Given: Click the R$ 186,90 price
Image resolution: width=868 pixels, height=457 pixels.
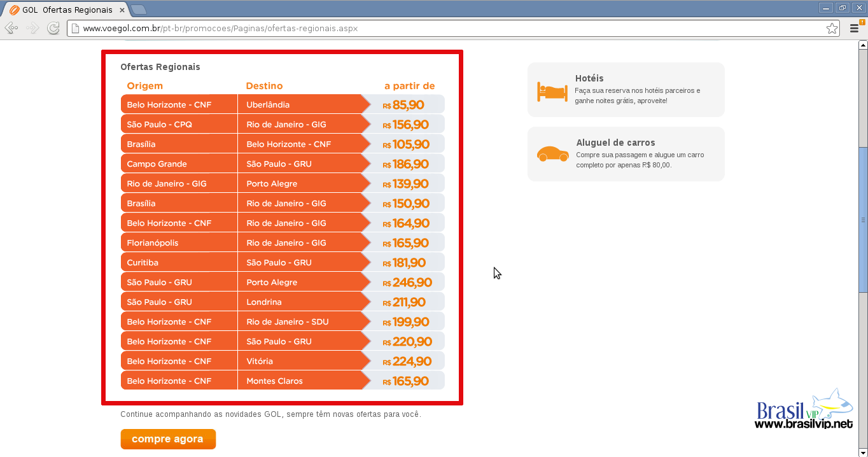Looking at the screenshot, I should click(405, 164).
